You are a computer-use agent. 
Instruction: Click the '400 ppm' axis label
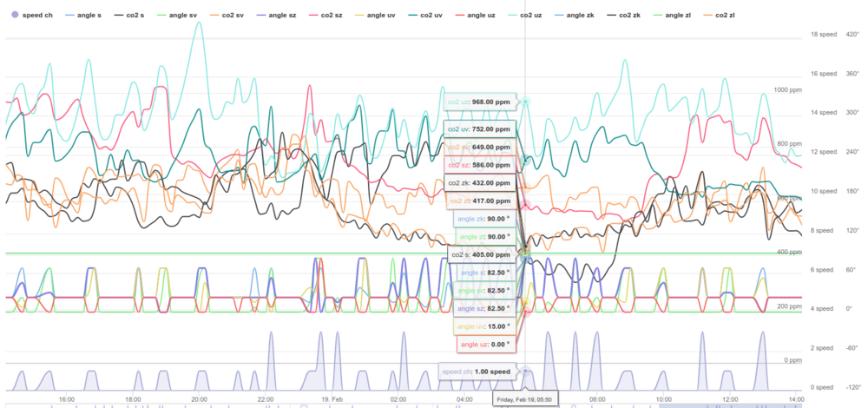coord(789,252)
